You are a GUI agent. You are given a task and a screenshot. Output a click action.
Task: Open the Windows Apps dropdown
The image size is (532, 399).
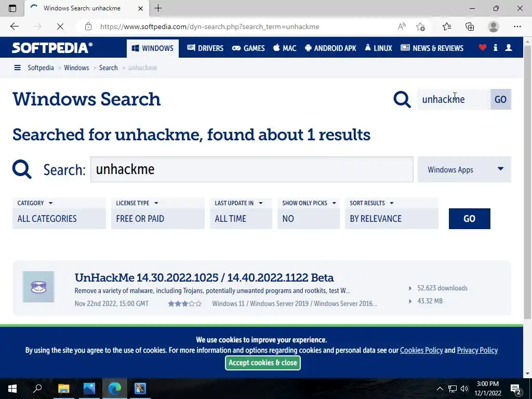tap(464, 169)
